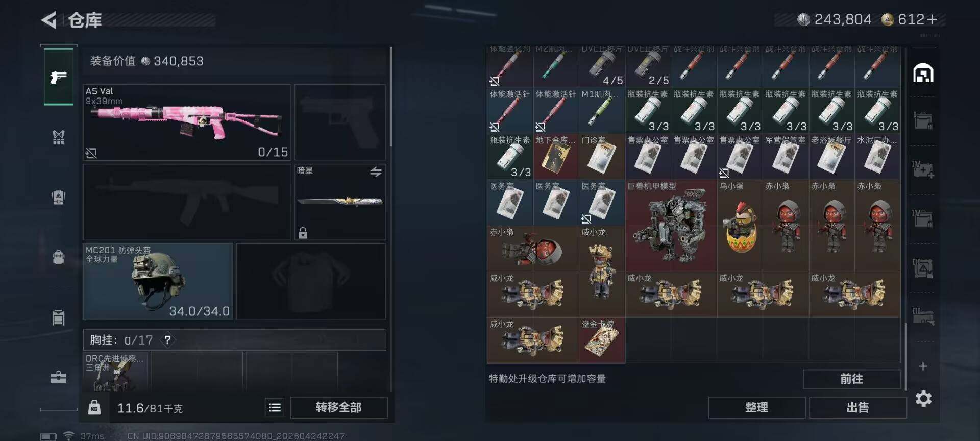The height and width of the screenshot is (441, 980).
Task: Click 前往 to upgrade warehouse capacity
Action: [852, 379]
